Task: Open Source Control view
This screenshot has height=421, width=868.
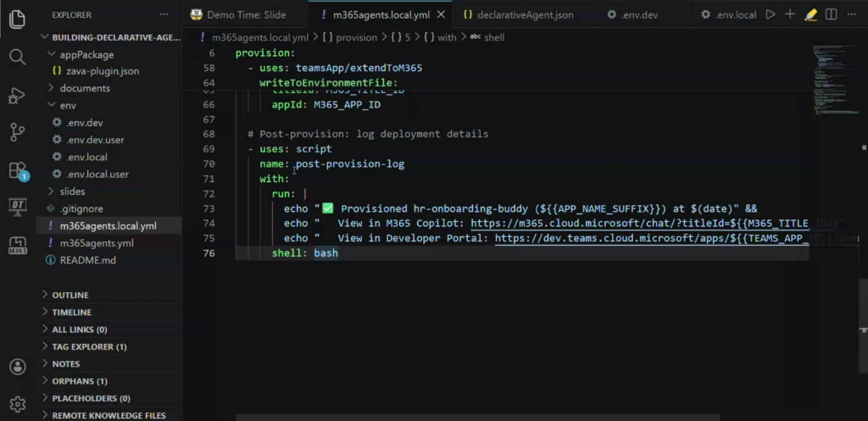Action: click(17, 132)
